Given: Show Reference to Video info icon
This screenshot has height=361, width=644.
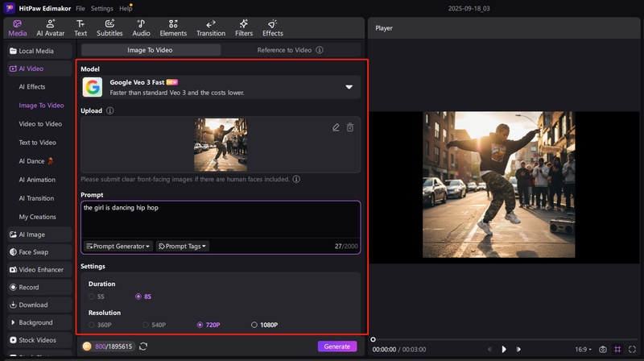Looking at the screenshot, I should [x=319, y=50].
